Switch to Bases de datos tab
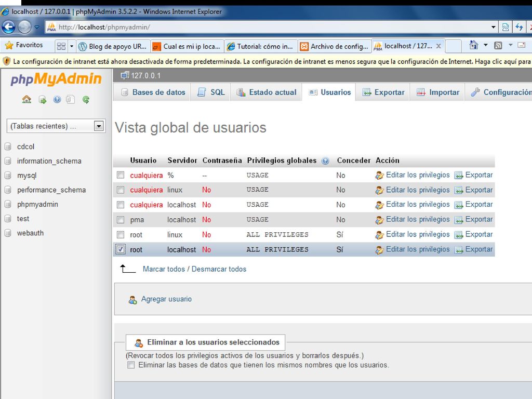This screenshot has width=532, height=399. click(153, 92)
